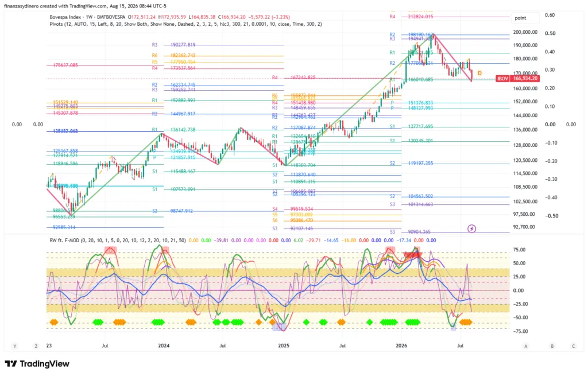Viewport: 588px width, 376px height.
Task: Click the 175637.085 level label at left
Action: click(x=65, y=65)
